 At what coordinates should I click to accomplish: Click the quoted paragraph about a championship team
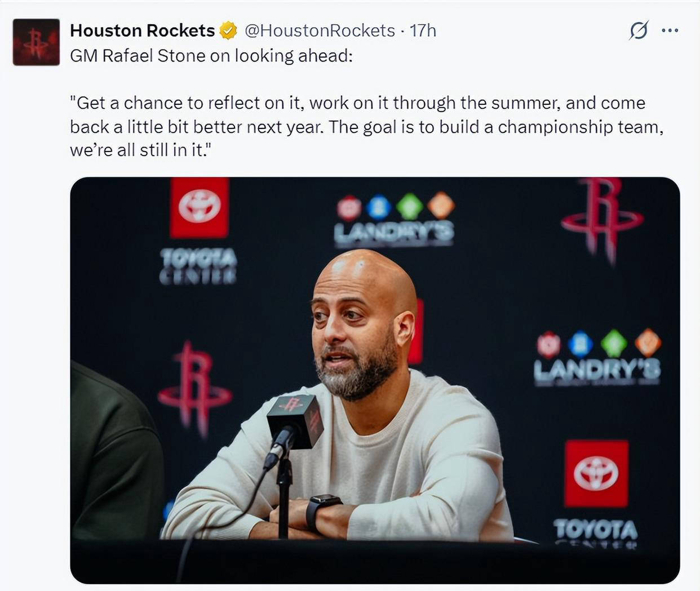click(366, 127)
